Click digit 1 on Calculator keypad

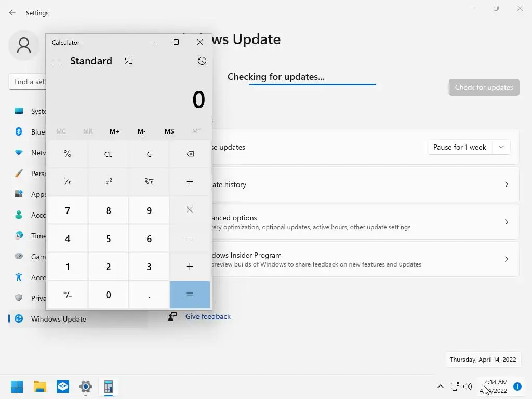tap(68, 267)
